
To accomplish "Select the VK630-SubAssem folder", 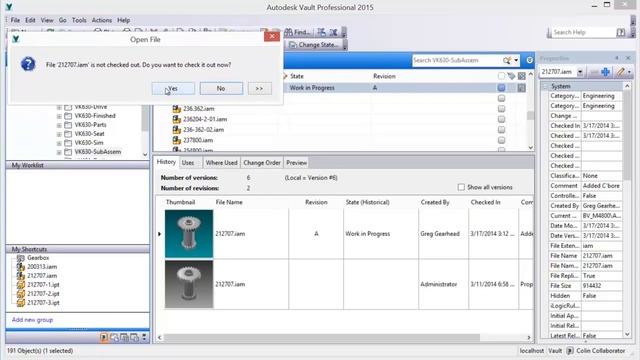I will point(98,152).
